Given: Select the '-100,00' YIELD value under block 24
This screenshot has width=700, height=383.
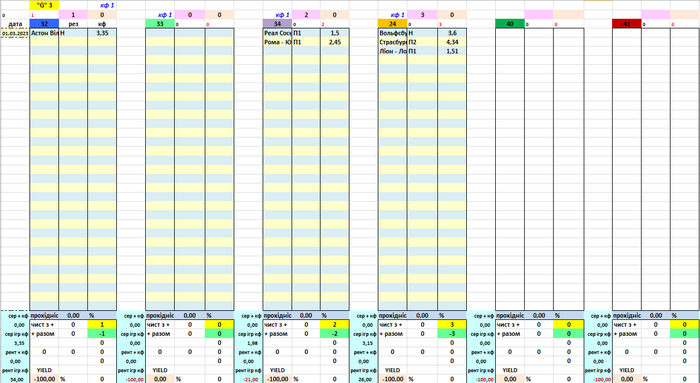Looking at the screenshot, I should 392,379.
